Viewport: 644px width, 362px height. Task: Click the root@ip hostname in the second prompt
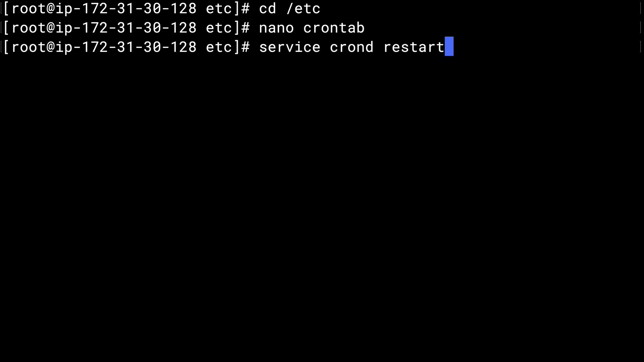(104, 27)
